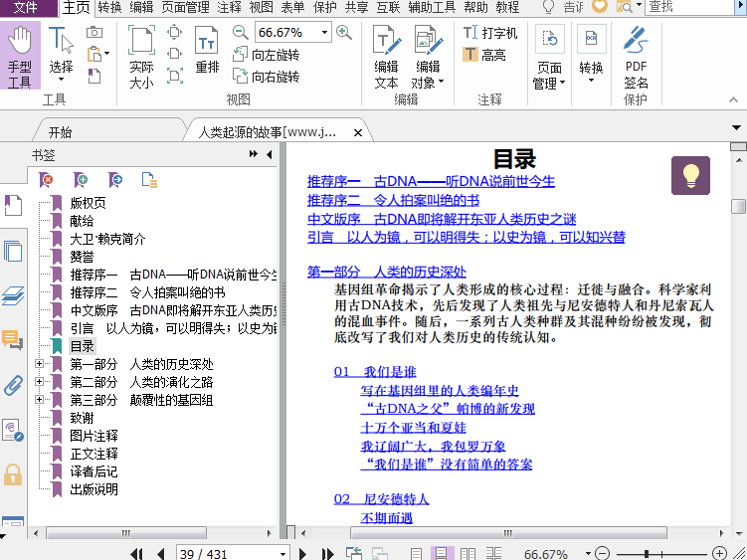Viewport: 747px width, 560px height.
Task: Click the bookmark go-to destination icon
Action: pos(115,180)
